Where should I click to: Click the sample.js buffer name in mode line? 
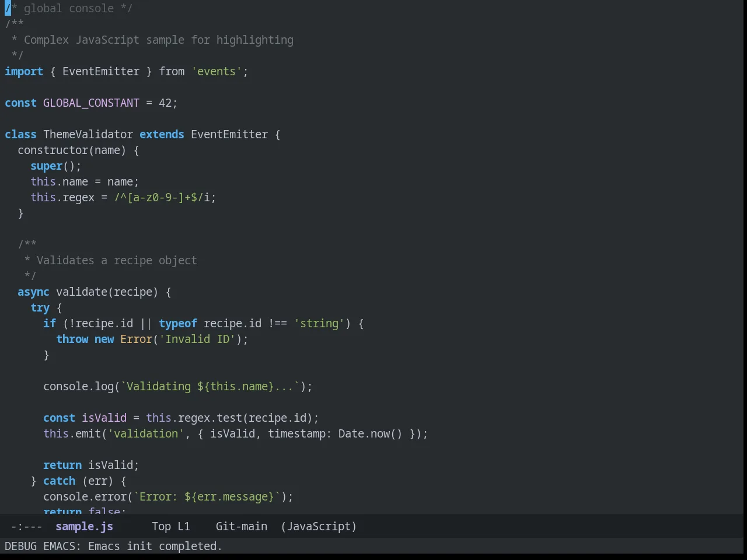click(84, 526)
